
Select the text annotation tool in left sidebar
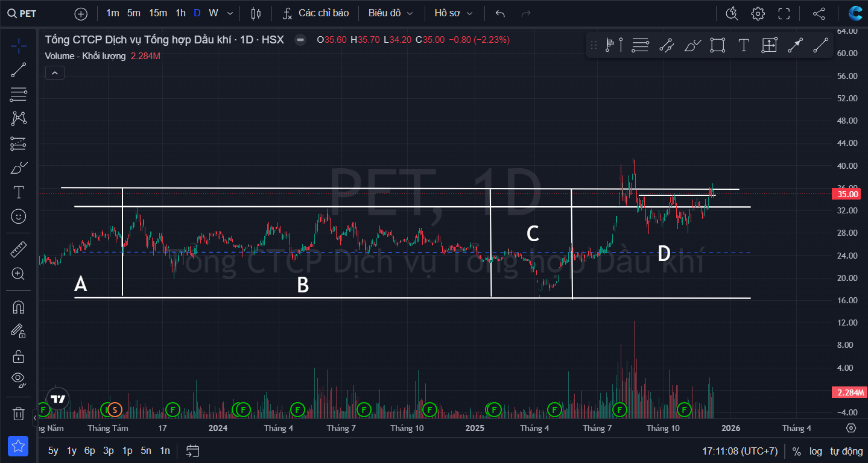[x=19, y=192]
